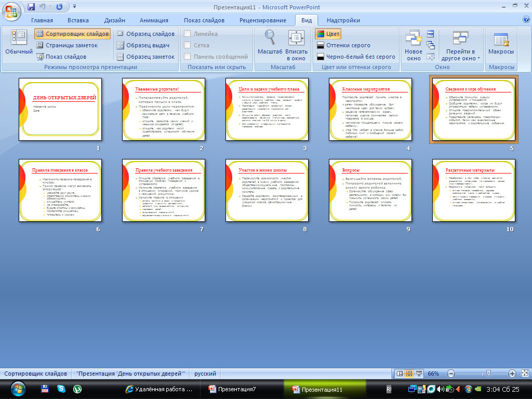The width and height of the screenshot is (532, 399).
Task: Open Customize Quick Access Toolbar dropdown arrow
Action: coord(75,7)
